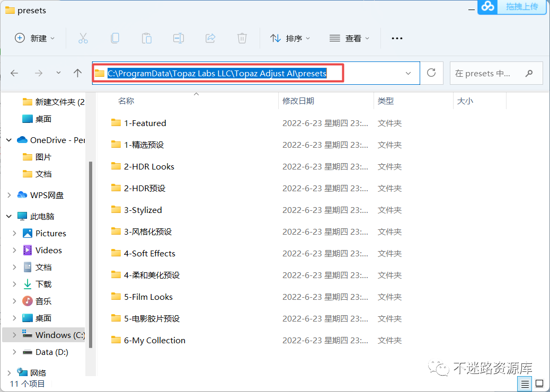Select the 2-HDR预设 folder name
Image resolution: width=550 pixels, height=392 pixels.
[x=145, y=188]
